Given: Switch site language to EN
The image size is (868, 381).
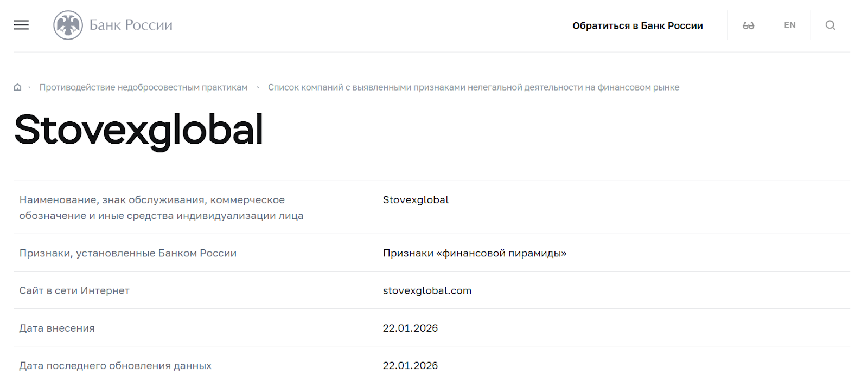Looking at the screenshot, I should [x=789, y=25].
